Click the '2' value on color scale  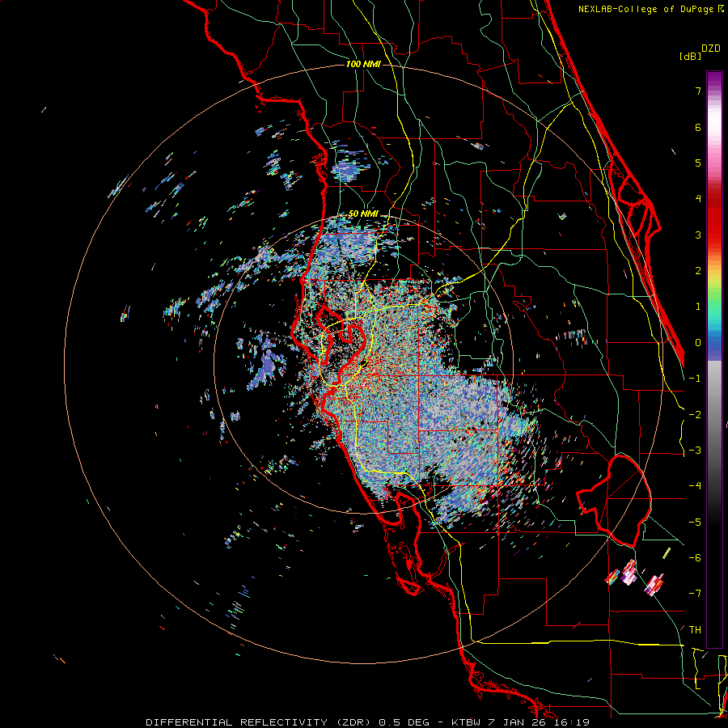click(698, 271)
